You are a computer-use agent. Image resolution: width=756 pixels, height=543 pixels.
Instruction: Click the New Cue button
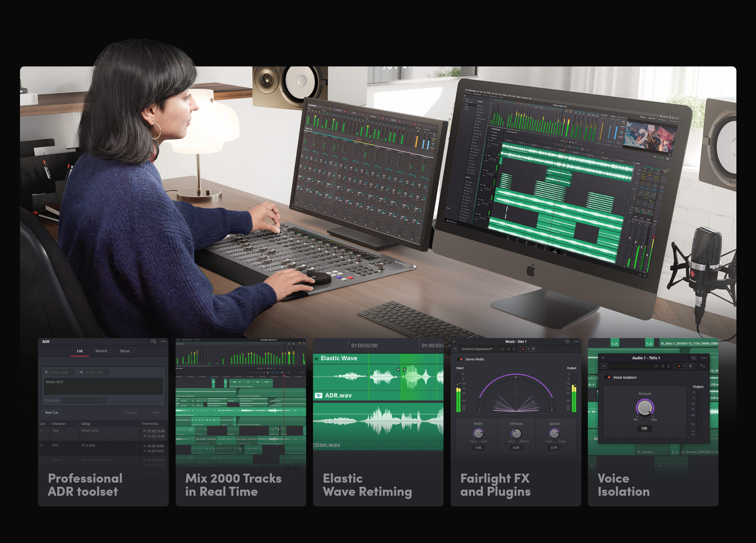click(x=52, y=412)
